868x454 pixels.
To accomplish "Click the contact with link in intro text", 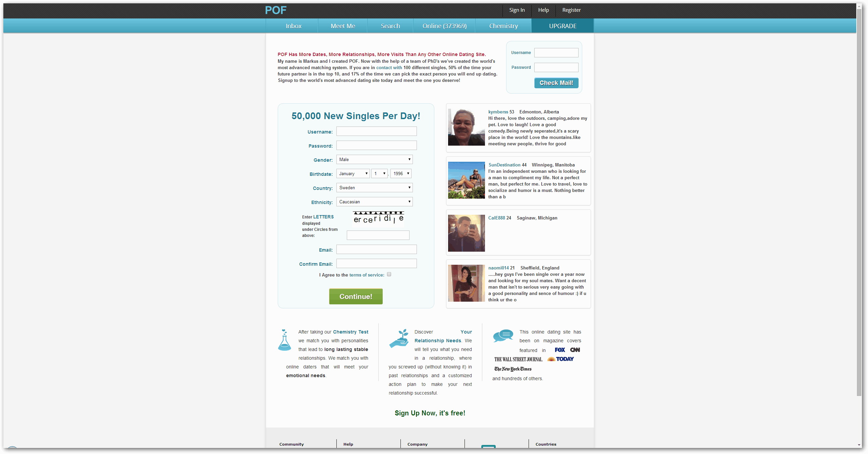I will 389,68.
